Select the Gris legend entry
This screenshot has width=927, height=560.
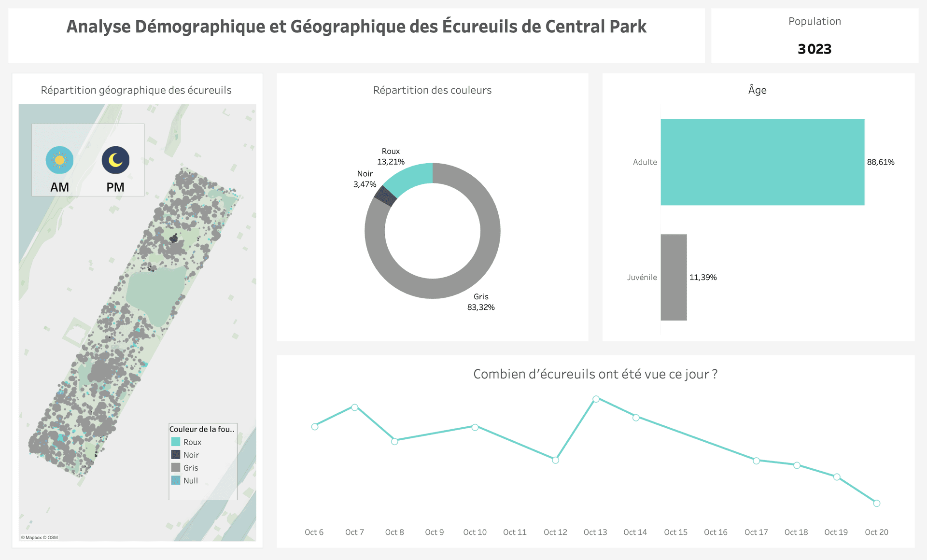[190, 468]
